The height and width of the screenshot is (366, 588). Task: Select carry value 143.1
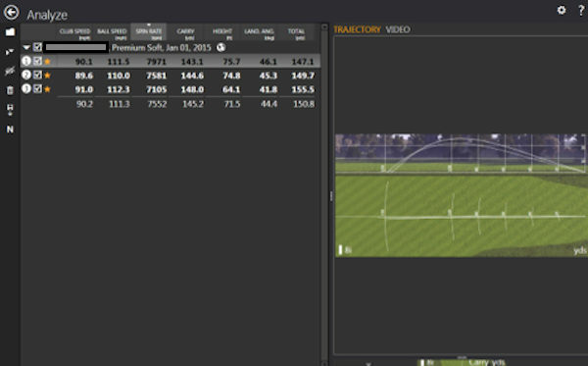192,62
